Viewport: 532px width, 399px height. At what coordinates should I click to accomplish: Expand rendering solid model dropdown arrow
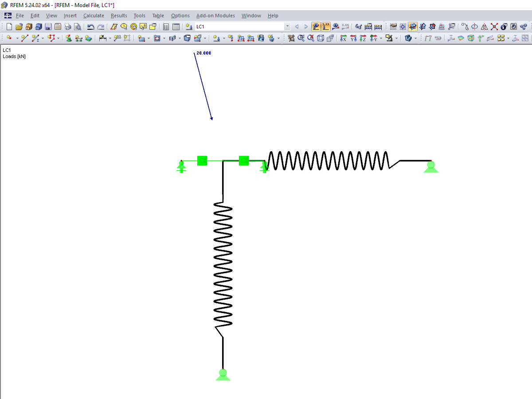pyautogui.click(x=415, y=38)
